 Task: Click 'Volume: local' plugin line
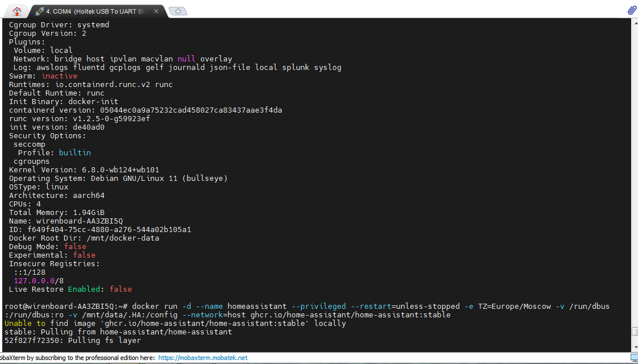coord(43,51)
